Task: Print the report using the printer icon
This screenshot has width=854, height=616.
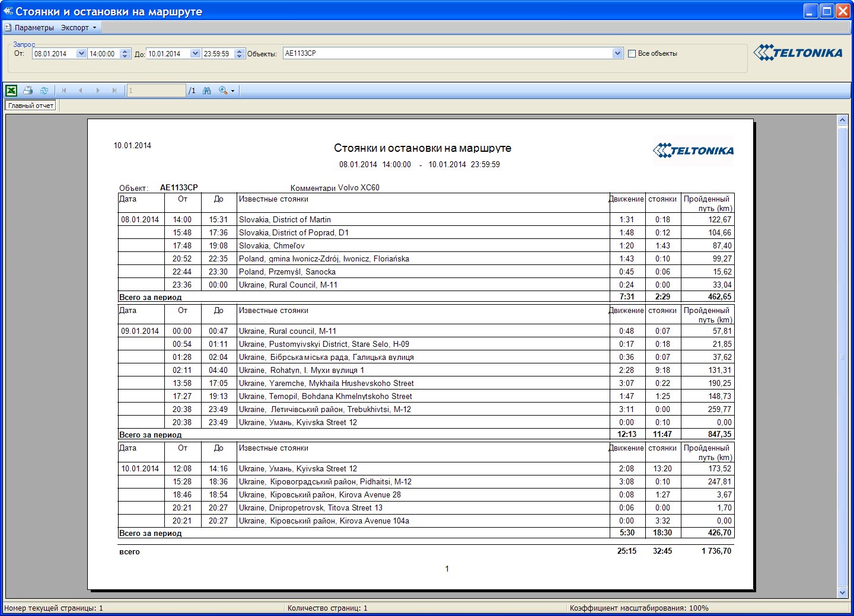Action: point(28,91)
